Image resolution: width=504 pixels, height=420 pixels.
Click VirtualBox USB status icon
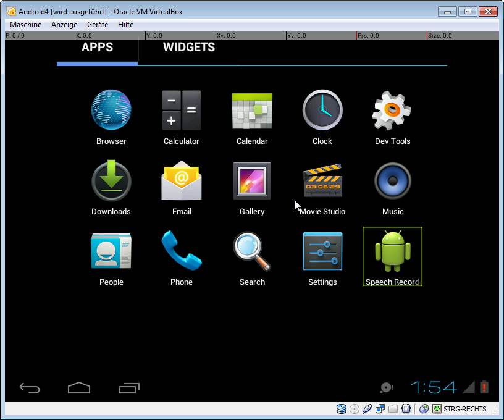[x=367, y=409]
